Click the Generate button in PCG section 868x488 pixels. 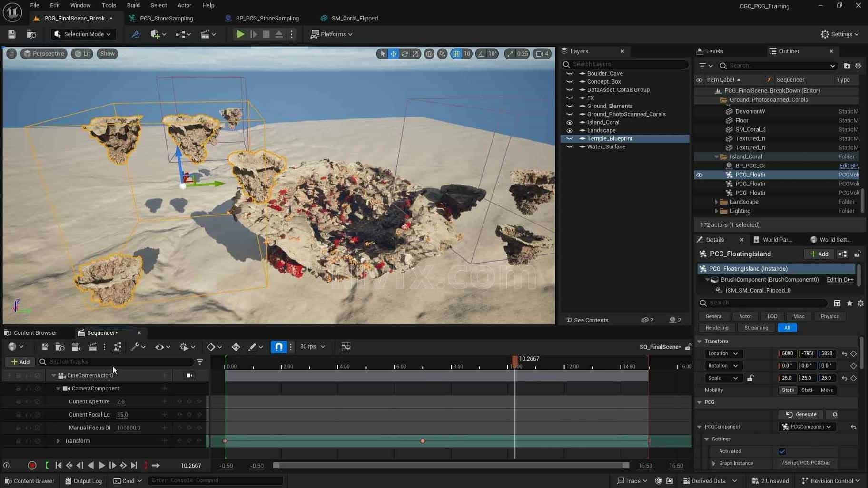pos(801,414)
